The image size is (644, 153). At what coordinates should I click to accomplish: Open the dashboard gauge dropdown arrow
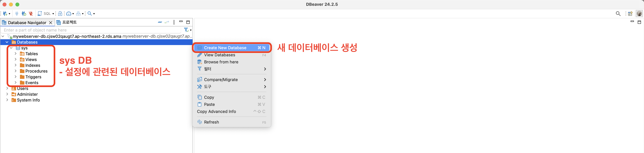coord(73,14)
